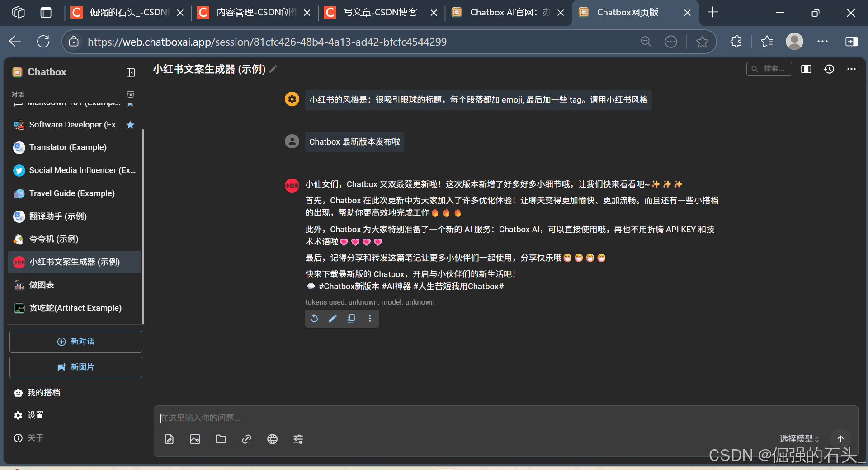Open browser profile avatar
The width and height of the screenshot is (868, 470).
point(794,42)
